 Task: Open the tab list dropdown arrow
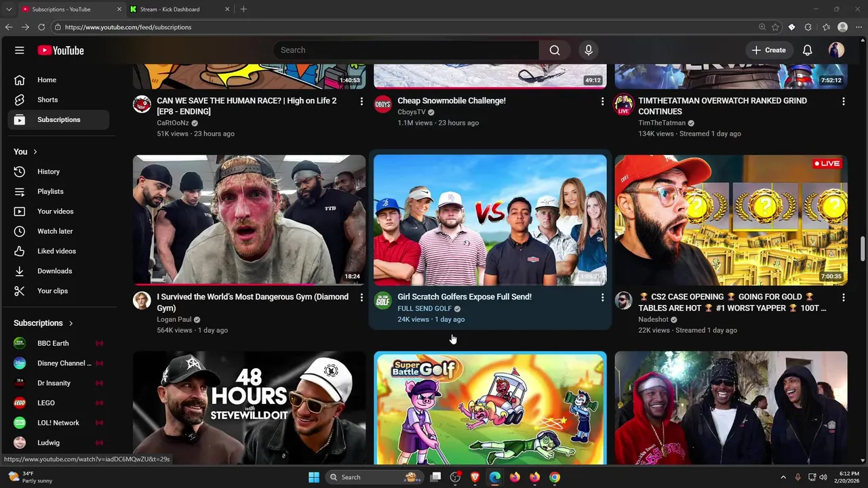coord(9,9)
